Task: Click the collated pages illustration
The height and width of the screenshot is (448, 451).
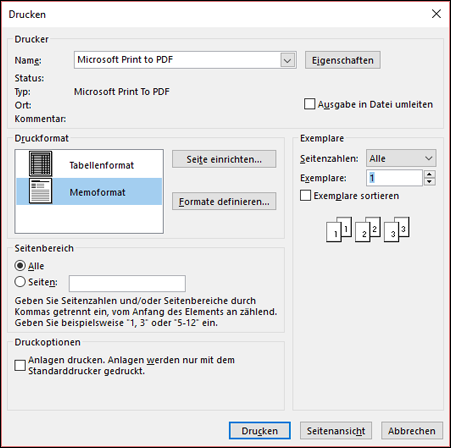Action: pyautogui.click(x=368, y=229)
